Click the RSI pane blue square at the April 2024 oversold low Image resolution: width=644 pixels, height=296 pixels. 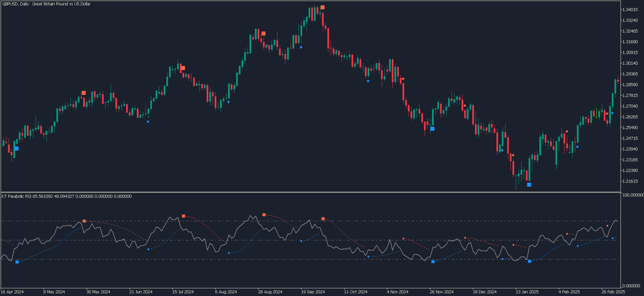pos(17,262)
